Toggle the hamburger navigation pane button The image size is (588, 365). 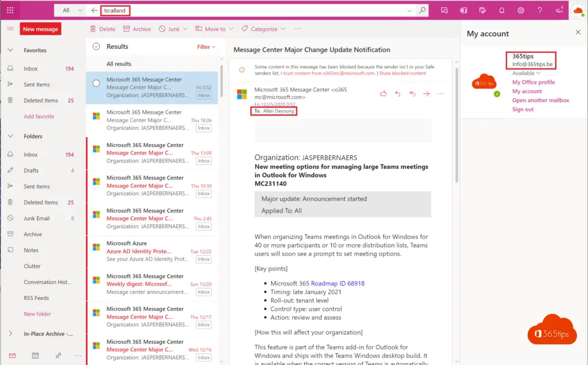coord(10,29)
